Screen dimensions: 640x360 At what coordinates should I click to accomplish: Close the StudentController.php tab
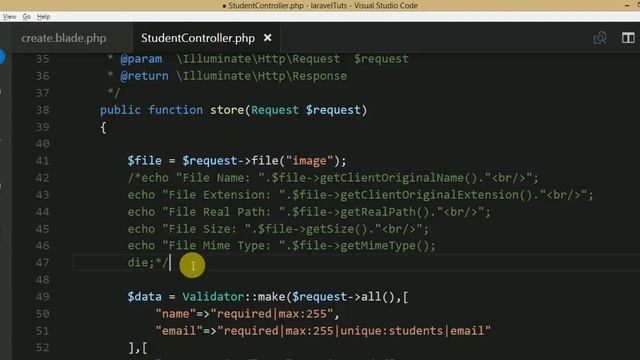[x=268, y=38]
